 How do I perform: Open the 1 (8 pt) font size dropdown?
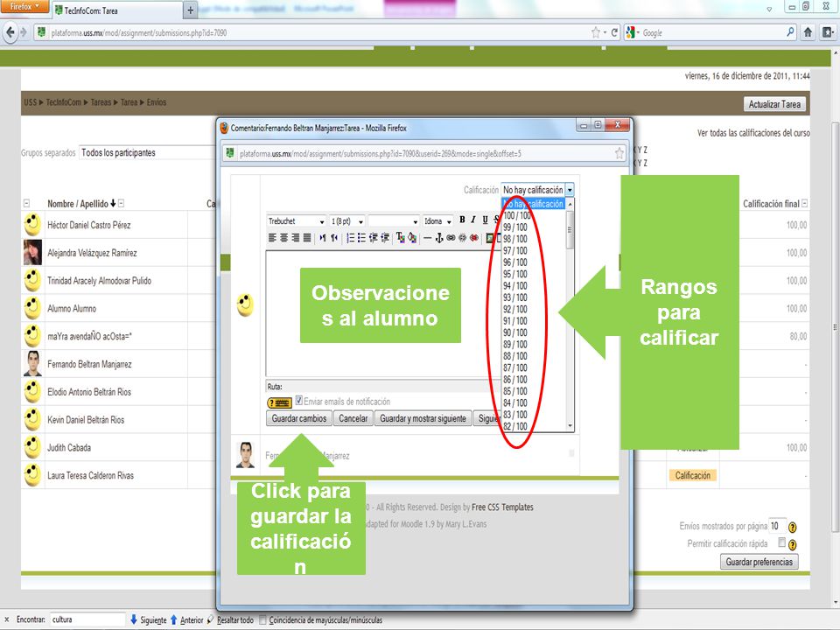pyautogui.click(x=347, y=220)
